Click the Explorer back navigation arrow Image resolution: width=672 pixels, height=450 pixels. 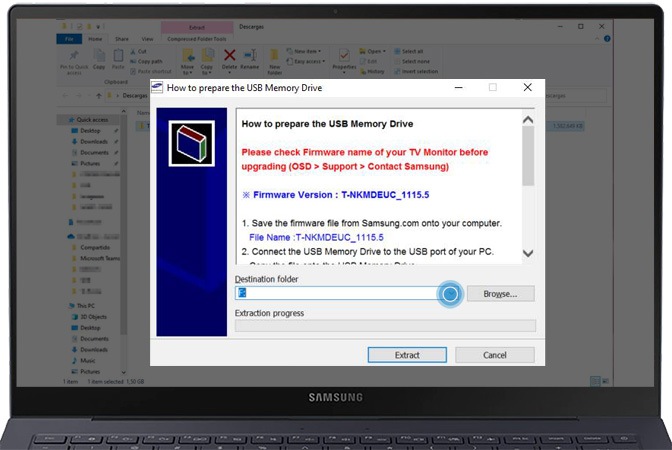coord(65,96)
